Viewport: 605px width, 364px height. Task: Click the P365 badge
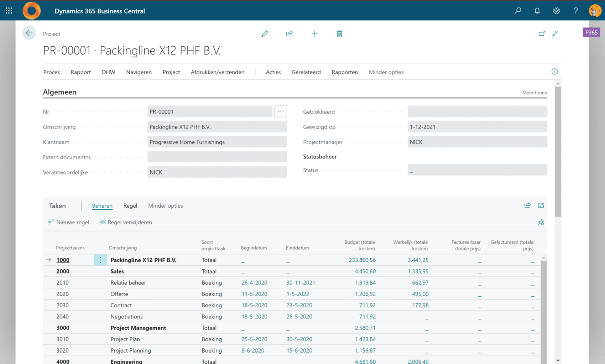point(591,32)
